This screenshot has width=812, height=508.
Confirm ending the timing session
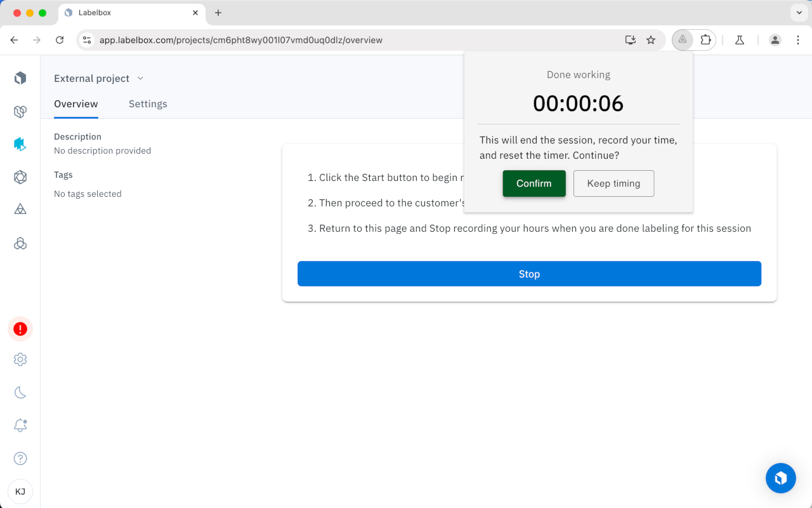point(534,184)
